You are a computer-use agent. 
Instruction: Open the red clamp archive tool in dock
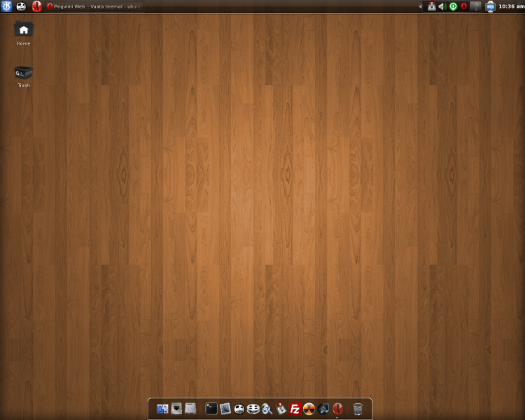(x=281, y=409)
